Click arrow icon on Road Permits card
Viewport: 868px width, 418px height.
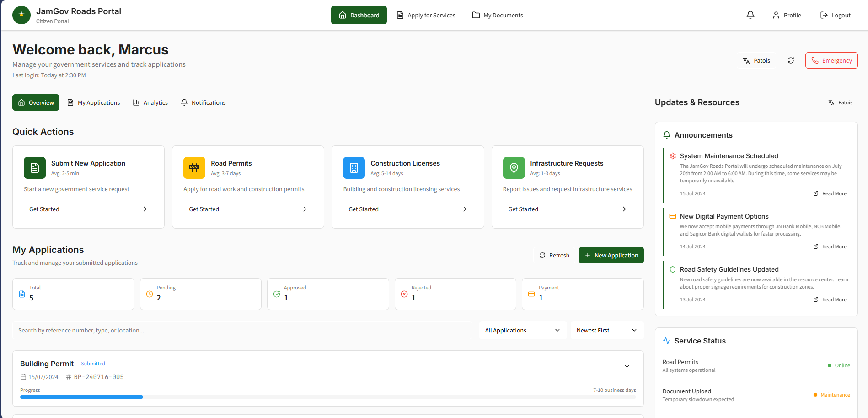coord(304,209)
